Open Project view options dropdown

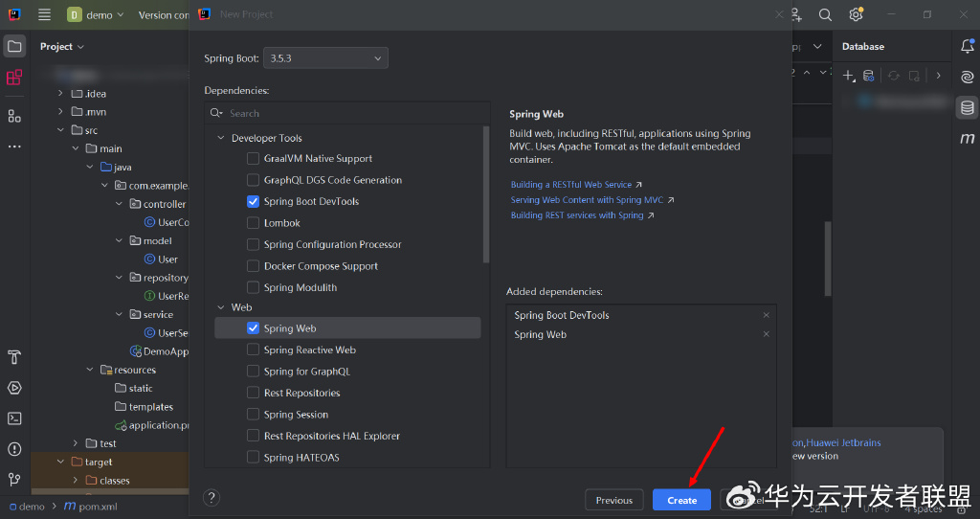(x=62, y=46)
